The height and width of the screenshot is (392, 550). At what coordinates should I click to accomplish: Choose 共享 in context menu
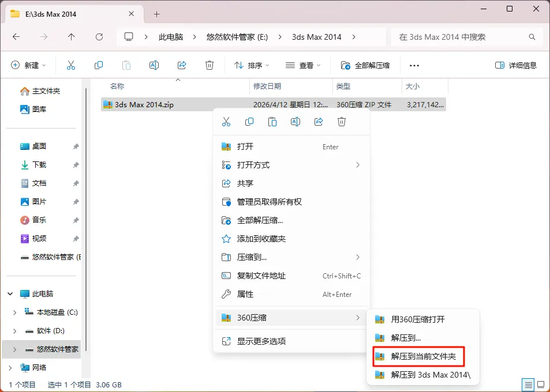click(x=291, y=183)
